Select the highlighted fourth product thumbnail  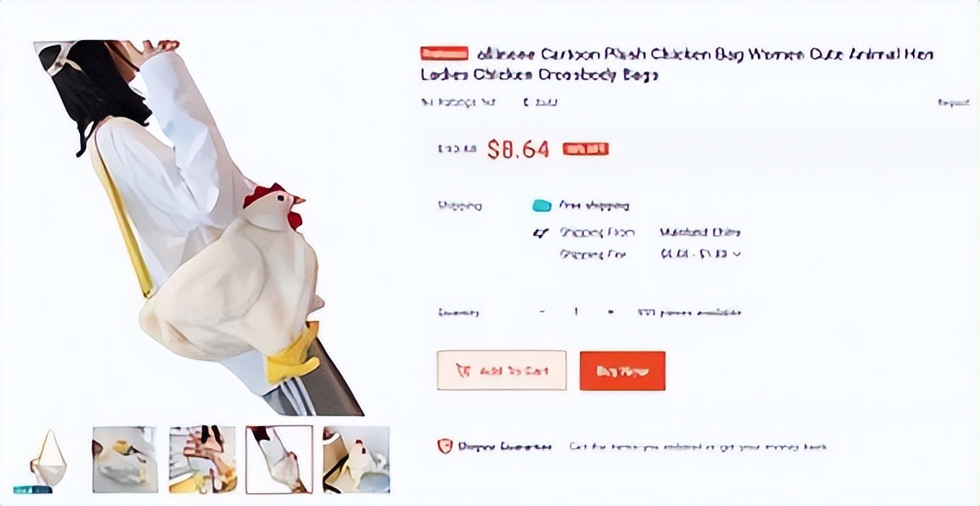click(279, 459)
